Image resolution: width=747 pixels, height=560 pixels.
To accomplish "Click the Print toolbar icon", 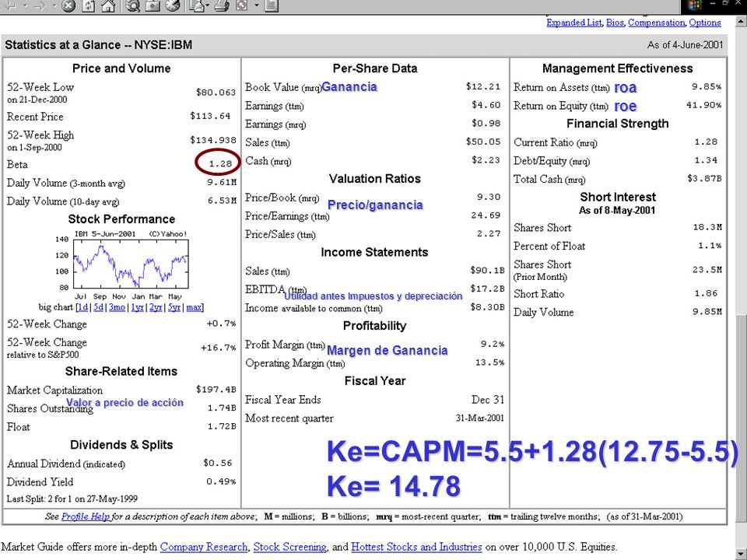I will (x=222, y=5).
